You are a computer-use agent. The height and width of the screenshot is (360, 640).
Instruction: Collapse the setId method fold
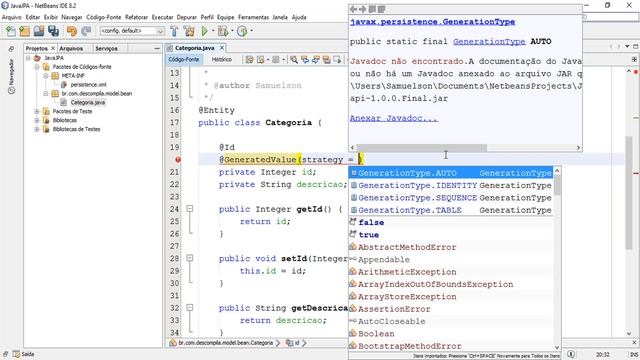click(189, 258)
